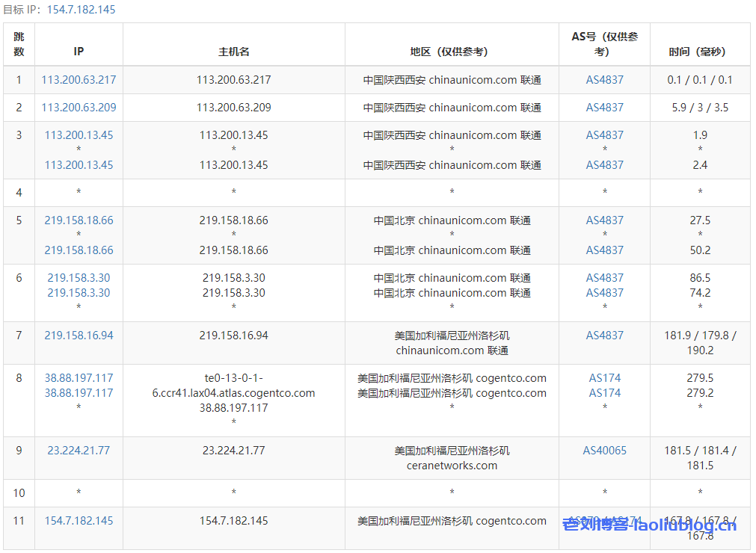Viewport: 756px width, 553px height.
Task: Open IP link 113.200.63.209 in hop 2
Action: (79, 108)
